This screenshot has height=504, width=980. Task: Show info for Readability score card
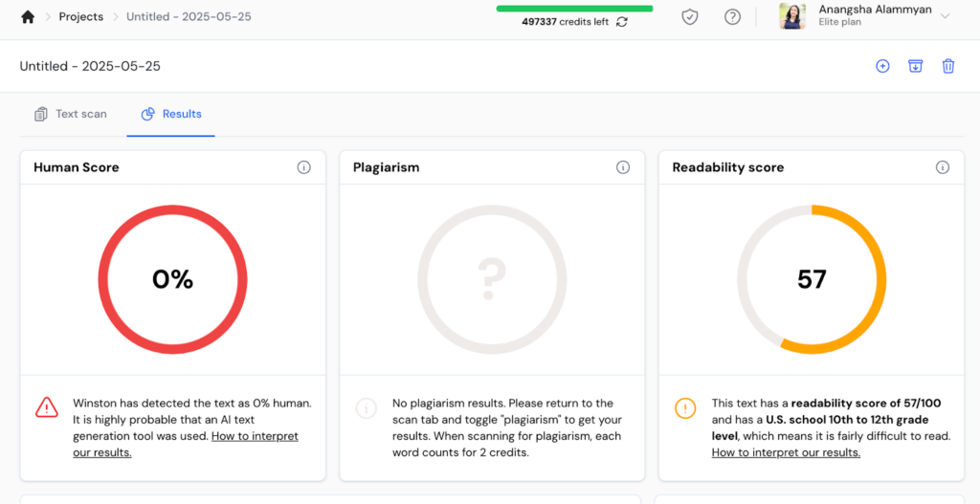click(943, 167)
